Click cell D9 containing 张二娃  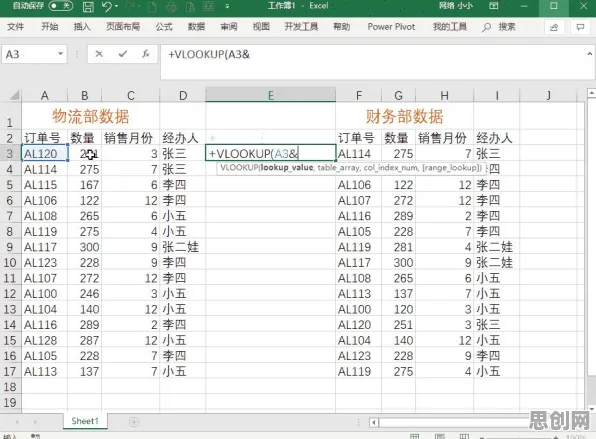(182, 247)
